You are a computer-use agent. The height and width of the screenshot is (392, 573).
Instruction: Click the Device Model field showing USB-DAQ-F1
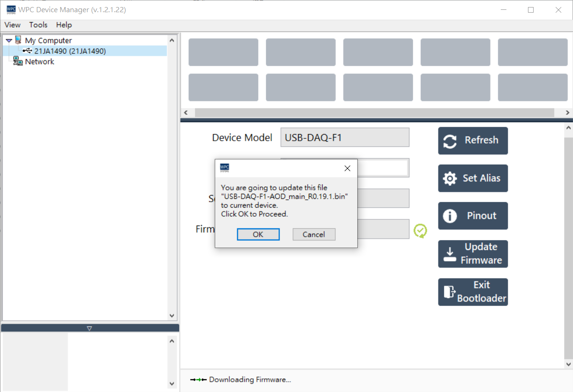(x=345, y=137)
